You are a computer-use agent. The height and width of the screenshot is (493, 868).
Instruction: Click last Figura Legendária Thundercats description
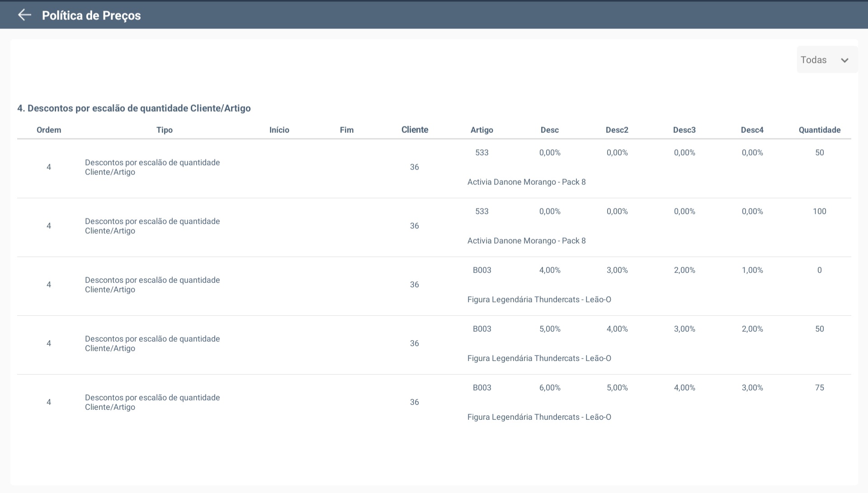coord(539,417)
